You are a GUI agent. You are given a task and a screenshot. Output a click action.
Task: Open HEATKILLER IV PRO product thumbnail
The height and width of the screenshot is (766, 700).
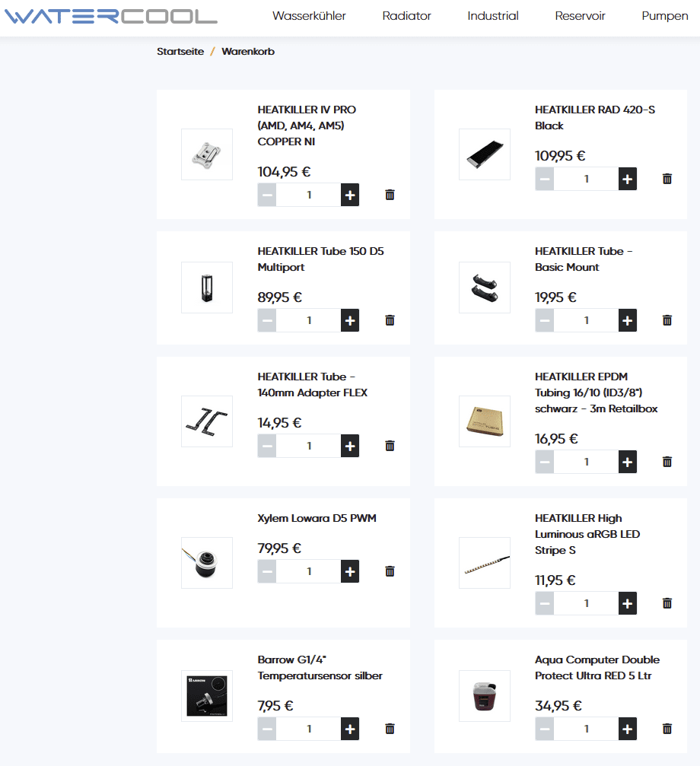coord(207,154)
